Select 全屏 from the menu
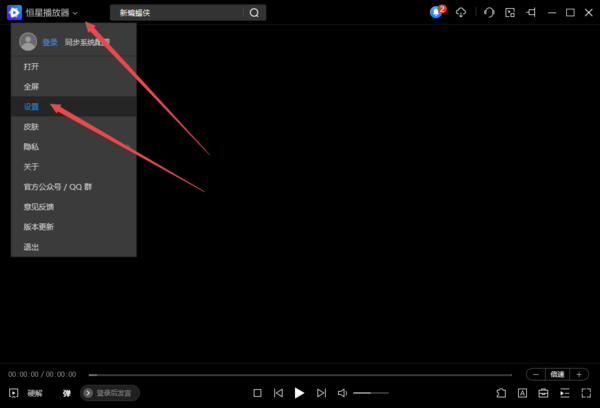This screenshot has width=600, height=408. point(73,86)
